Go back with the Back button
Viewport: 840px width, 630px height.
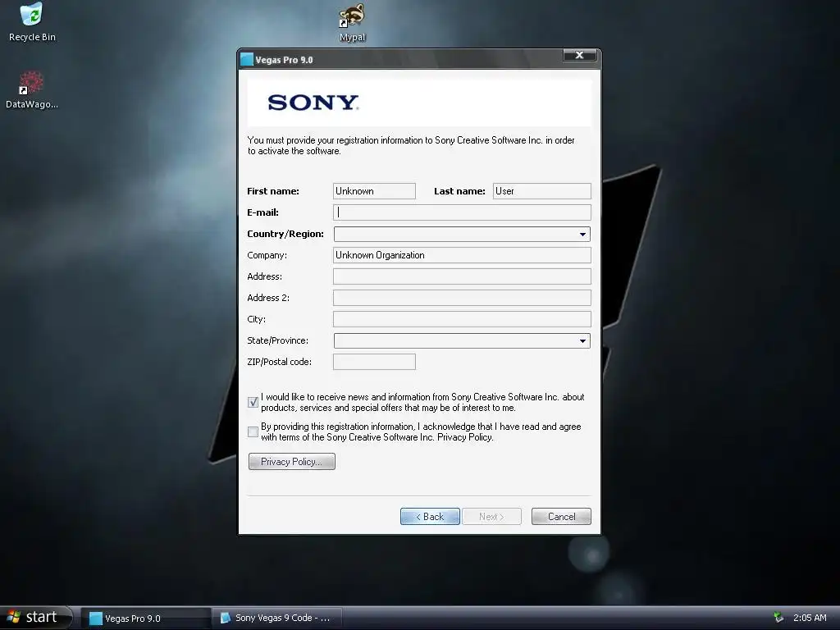430,517
